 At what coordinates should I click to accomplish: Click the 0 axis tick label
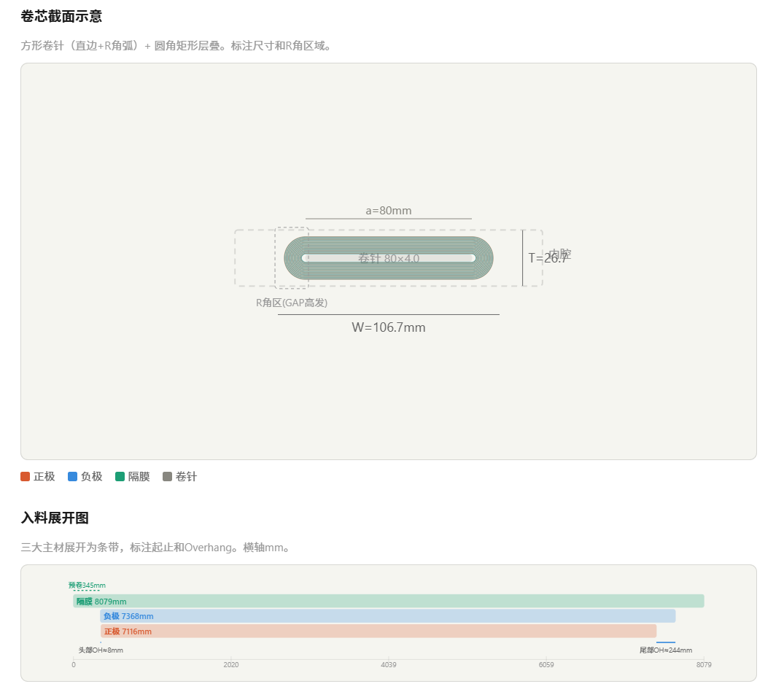(74, 664)
